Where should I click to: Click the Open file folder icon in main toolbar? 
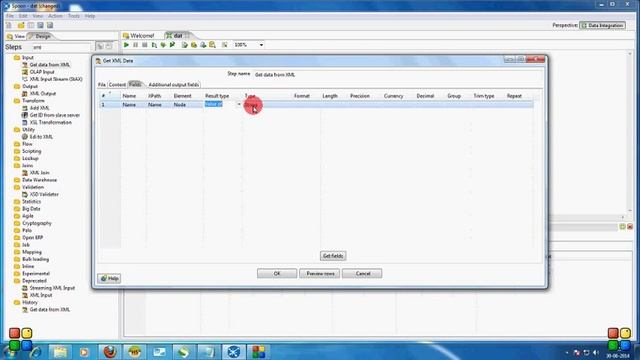(21, 25)
